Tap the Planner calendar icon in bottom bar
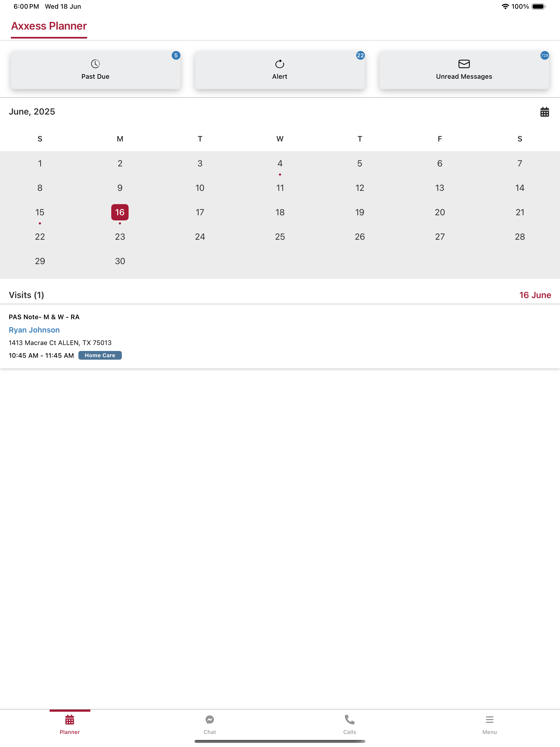Image resolution: width=560 pixels, height=747 pixels. coord(70,720)
